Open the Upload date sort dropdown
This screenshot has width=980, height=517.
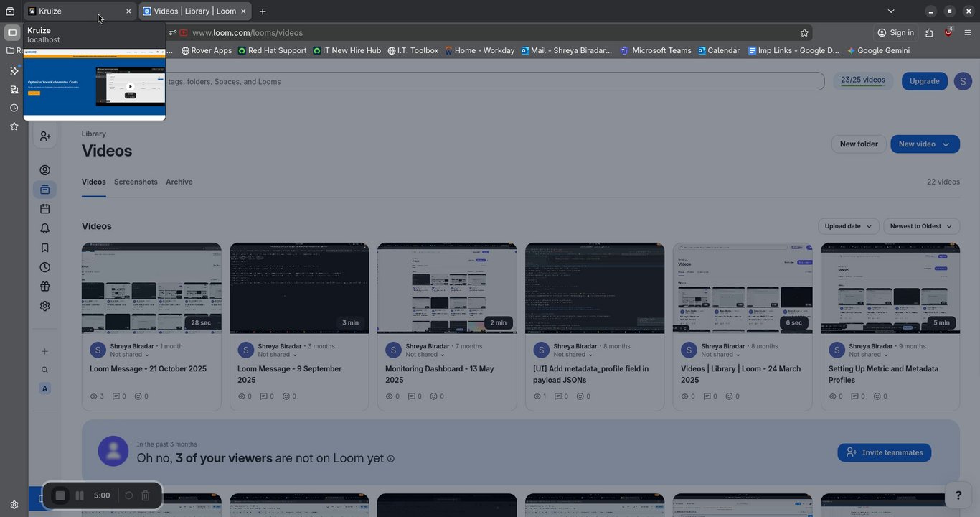click(849, 226)
